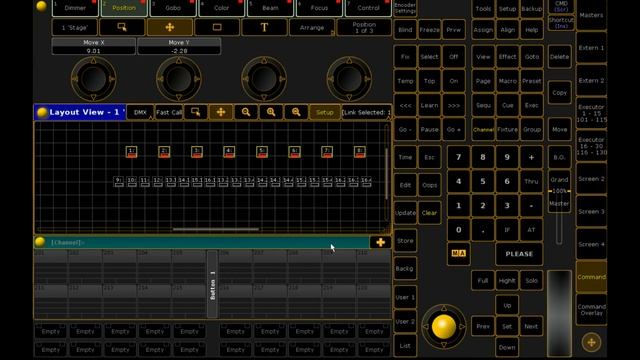The image size is (640, 360).
Task: Select fixture 4 icon in the layout grid
Action: click(x=229, y=152)
